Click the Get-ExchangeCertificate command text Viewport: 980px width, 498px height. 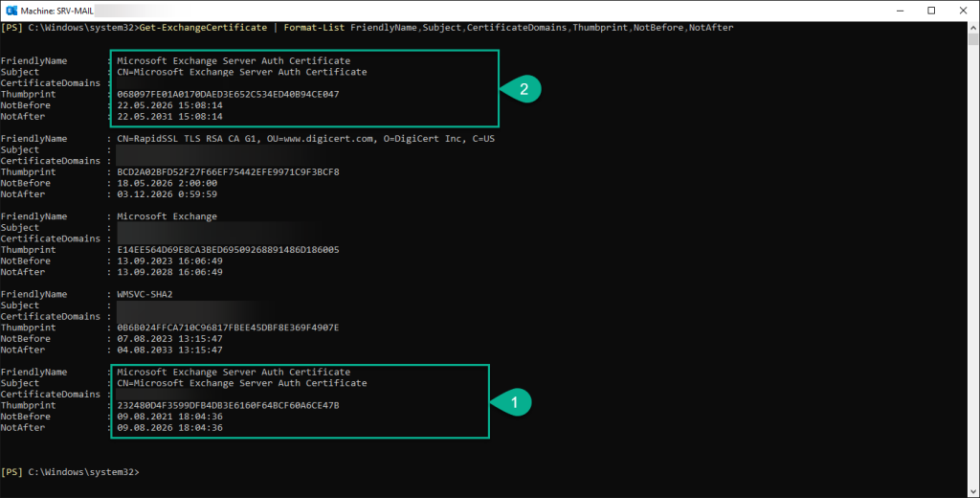coord(203,28)
